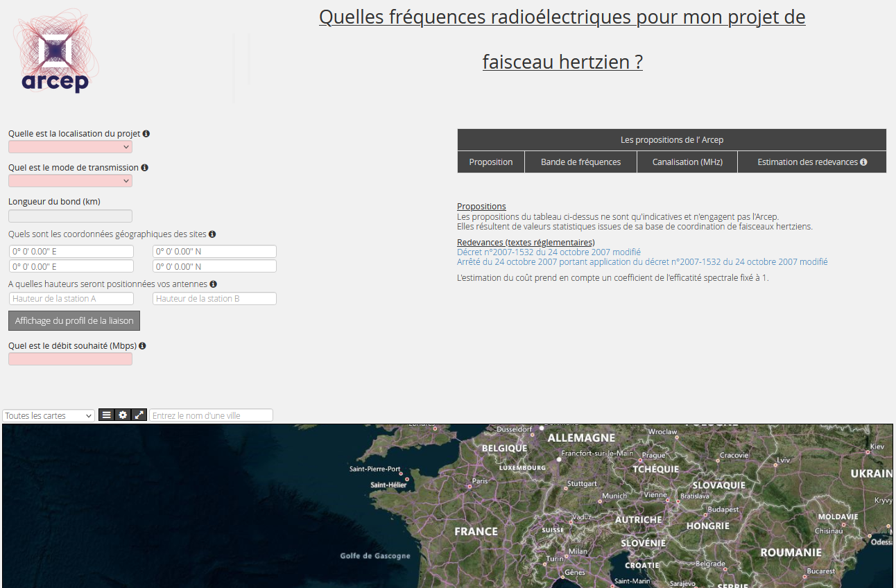Open the map layers list menu icon
The height and width of the screenshot is (588, 896).
(106, 415)
